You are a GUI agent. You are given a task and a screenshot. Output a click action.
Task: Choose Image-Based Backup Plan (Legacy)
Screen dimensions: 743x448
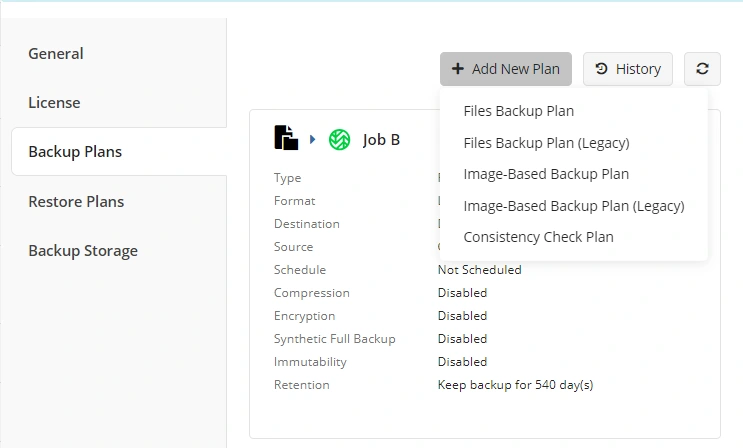coord(574,206)
